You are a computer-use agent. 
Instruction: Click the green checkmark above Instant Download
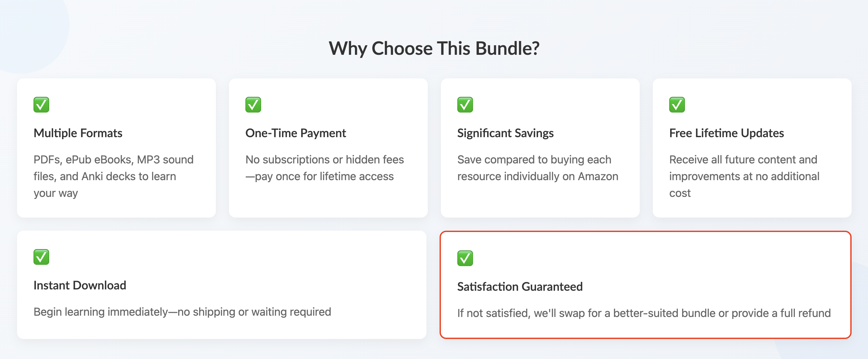point(41,257)
